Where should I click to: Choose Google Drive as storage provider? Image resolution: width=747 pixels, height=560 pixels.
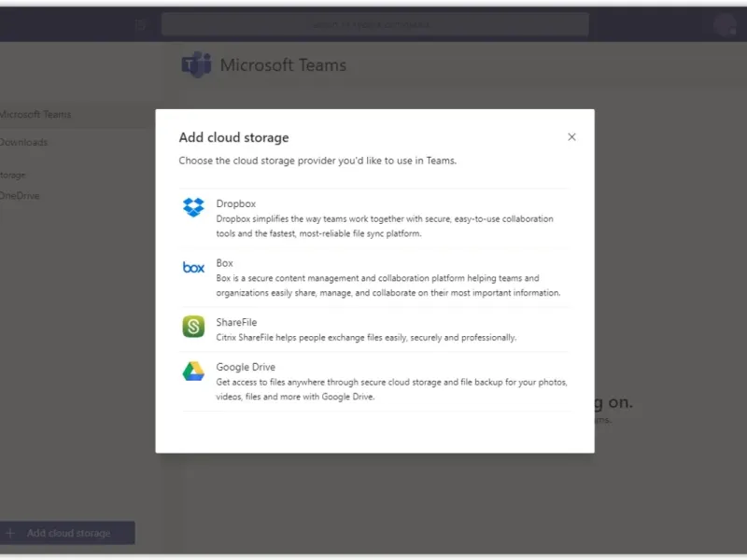[374, 382]
